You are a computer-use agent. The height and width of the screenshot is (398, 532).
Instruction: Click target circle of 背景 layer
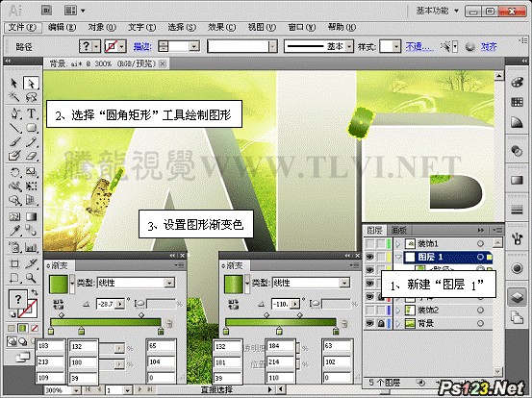click(480, 324)
